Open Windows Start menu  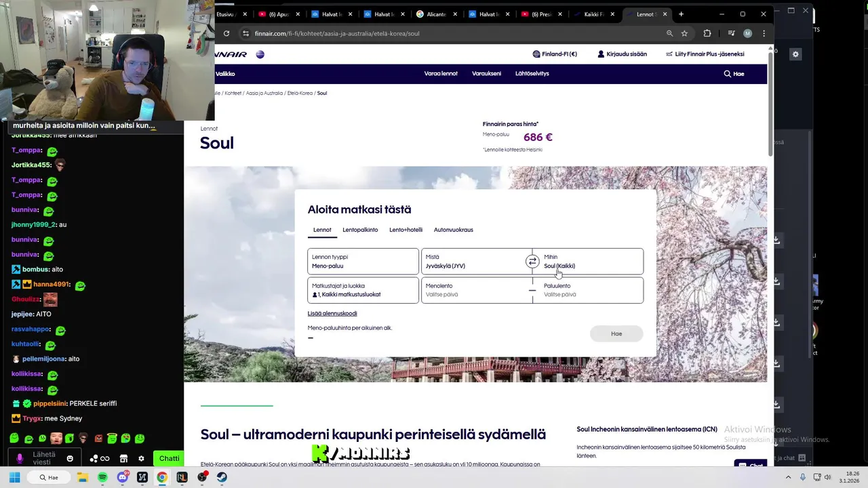pos(14,477)
